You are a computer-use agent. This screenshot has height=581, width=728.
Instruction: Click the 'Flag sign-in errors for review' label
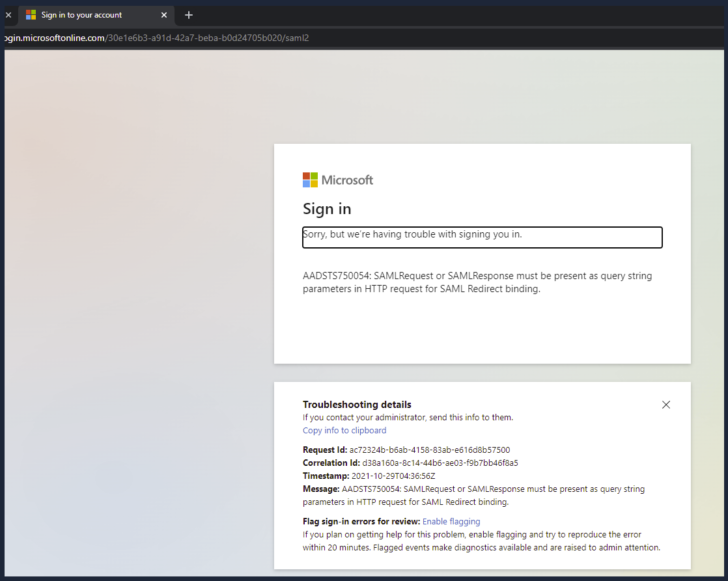pyautogui.click(x=361, y=522)
